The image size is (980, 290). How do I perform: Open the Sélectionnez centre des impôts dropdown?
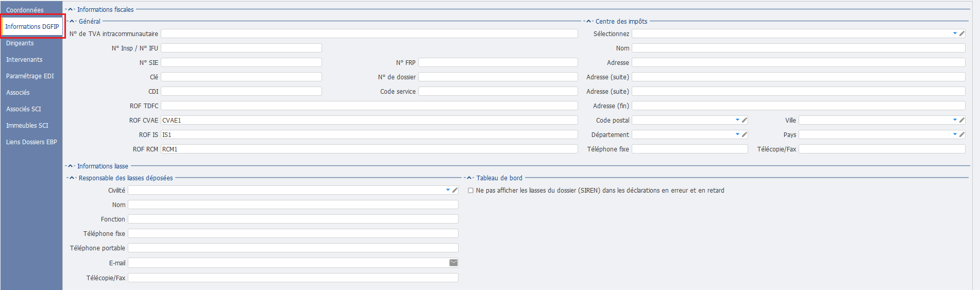pos(955,33)
